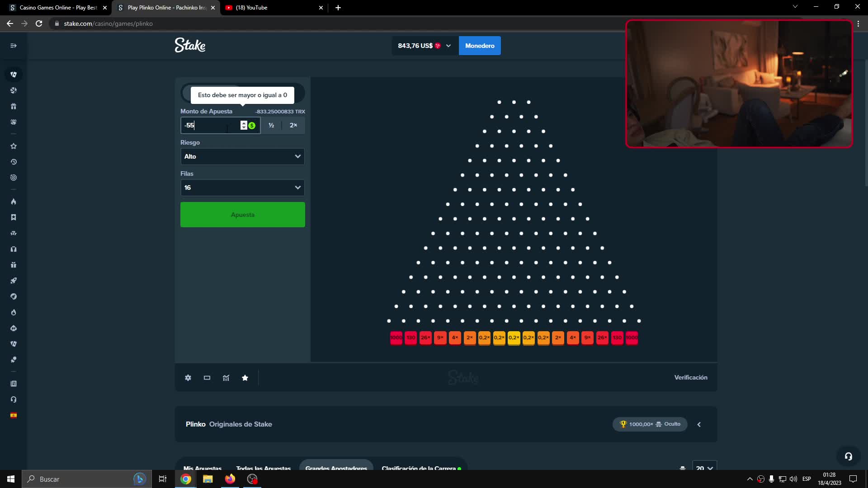Open the game settings gear icon
Image resolution: width=868 pixels, height=488 pixels.
coord(188,378)
